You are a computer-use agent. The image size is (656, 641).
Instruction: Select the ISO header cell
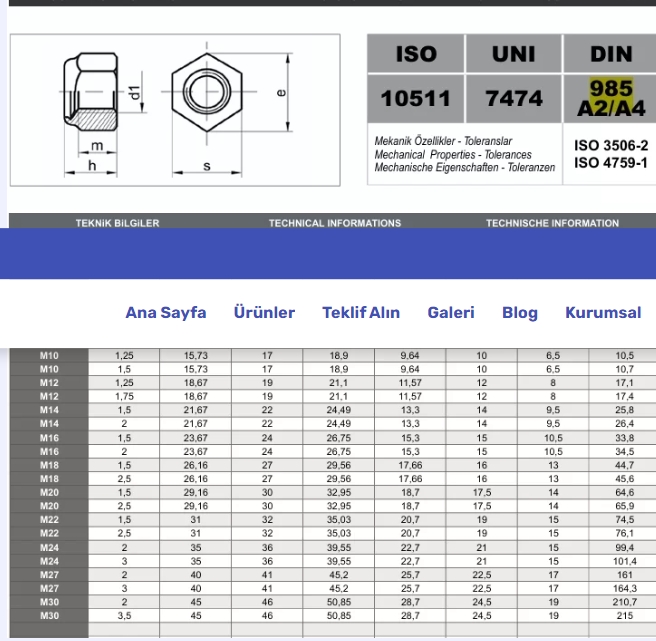415,54
